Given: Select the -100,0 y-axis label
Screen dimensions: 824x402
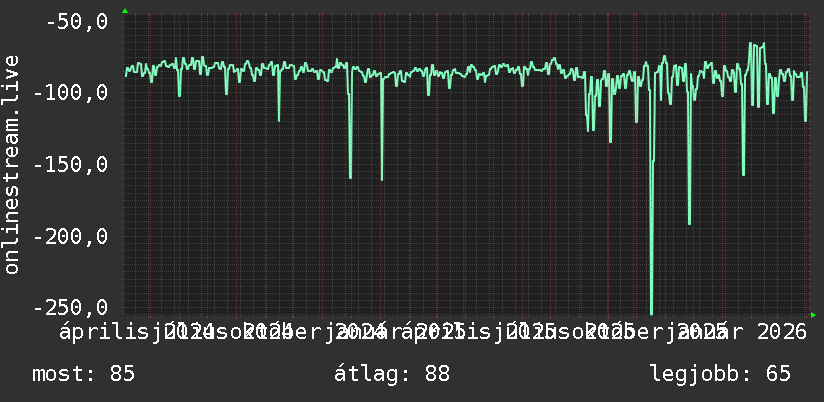Looking at the screenshot, I should click(70, 93).
